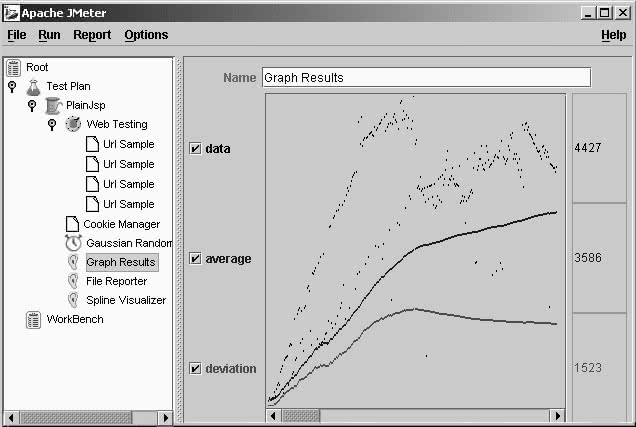Uncheck the average checkbox
Image resolution: width=636 pixels, height=427 pixels.
click(195, 258)
